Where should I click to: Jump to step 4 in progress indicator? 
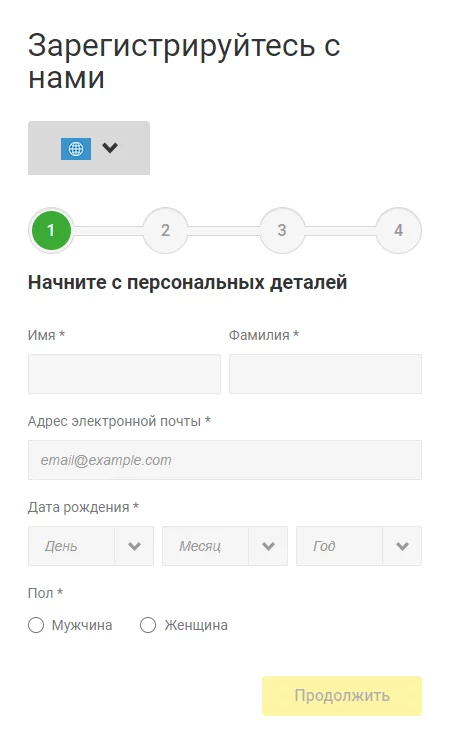(x=399, y=230)
